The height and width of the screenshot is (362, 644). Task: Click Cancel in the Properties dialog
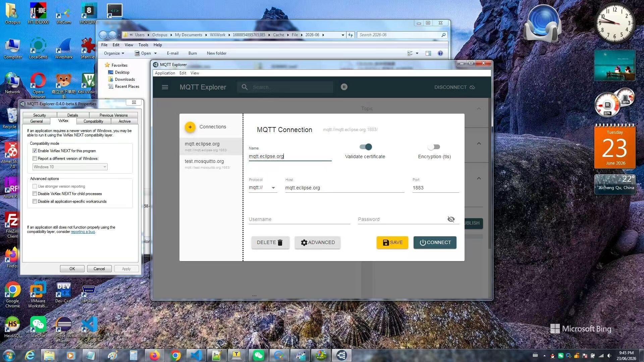coord(99,269)
